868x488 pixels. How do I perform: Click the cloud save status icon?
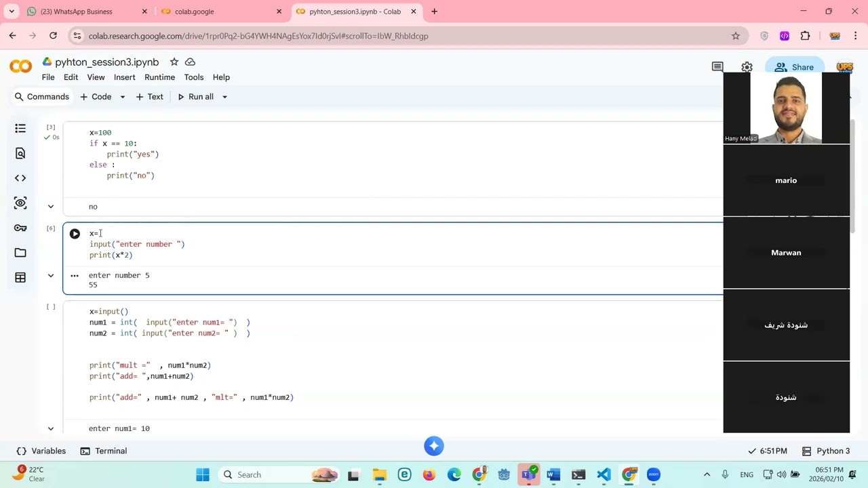pyautogui.click(x=191, y=62)
